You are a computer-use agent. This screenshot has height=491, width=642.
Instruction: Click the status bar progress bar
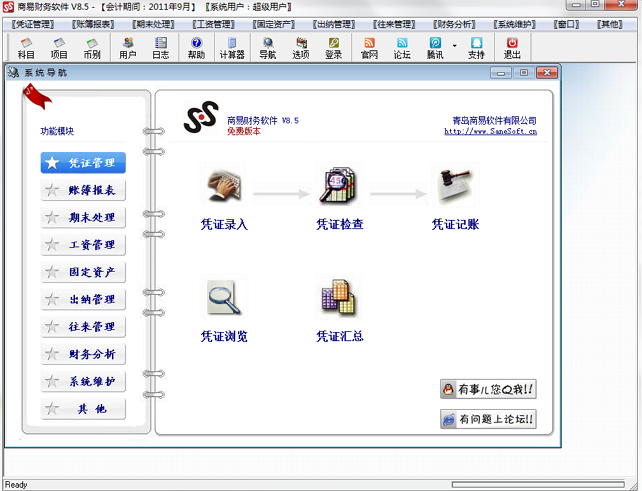coord(538,485)
